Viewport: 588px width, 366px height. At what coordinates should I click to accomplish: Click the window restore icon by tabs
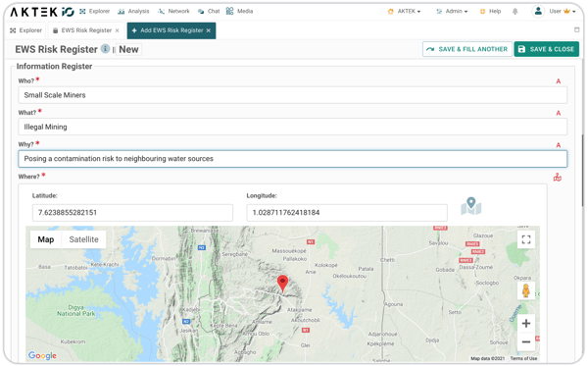577,29
